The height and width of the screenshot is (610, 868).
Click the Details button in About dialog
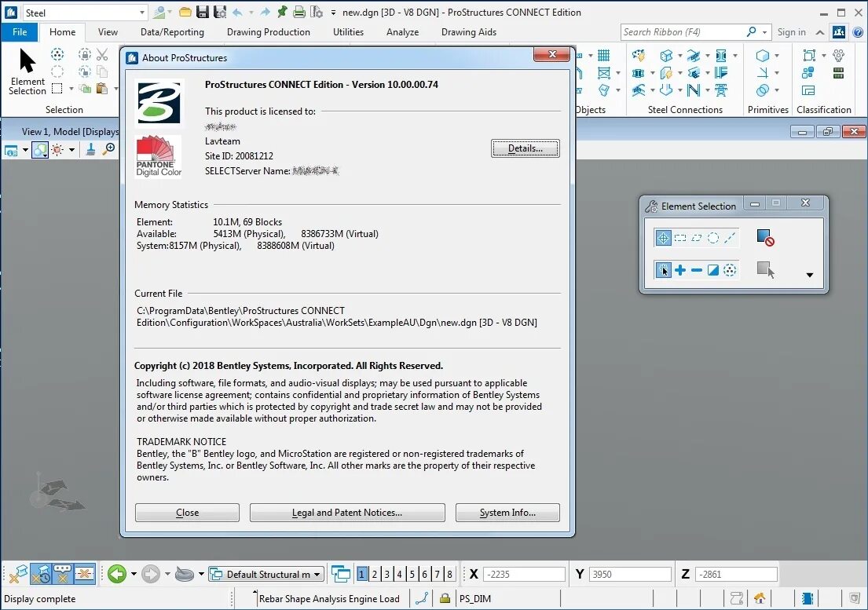click(525, 148)
